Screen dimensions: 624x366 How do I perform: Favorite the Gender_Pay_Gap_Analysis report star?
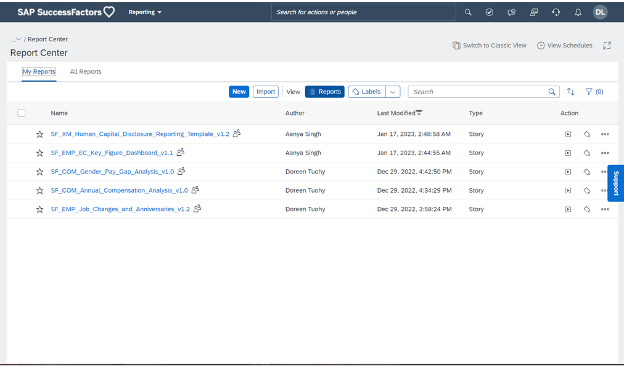pos(39,172)
